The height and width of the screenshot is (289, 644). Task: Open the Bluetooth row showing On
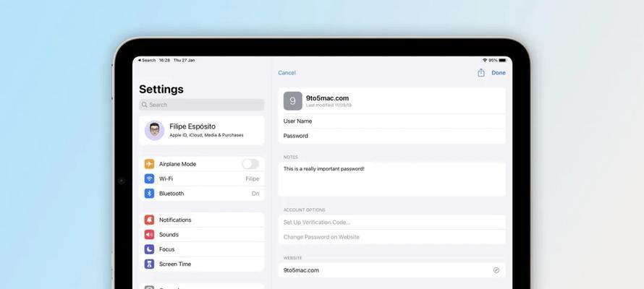coord(202,194)
